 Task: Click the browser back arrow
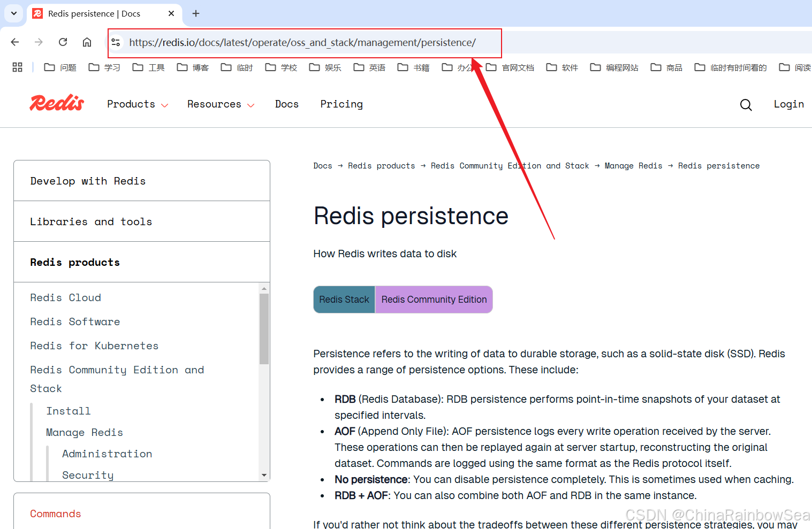tap(15, 42)
